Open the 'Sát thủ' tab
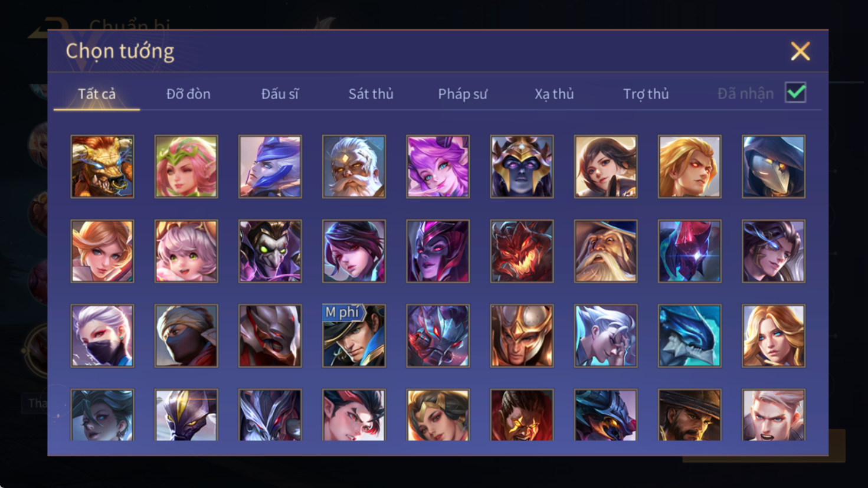Viewport: 868px width, 488px height. pyautogui.click(x=371, y=94)
